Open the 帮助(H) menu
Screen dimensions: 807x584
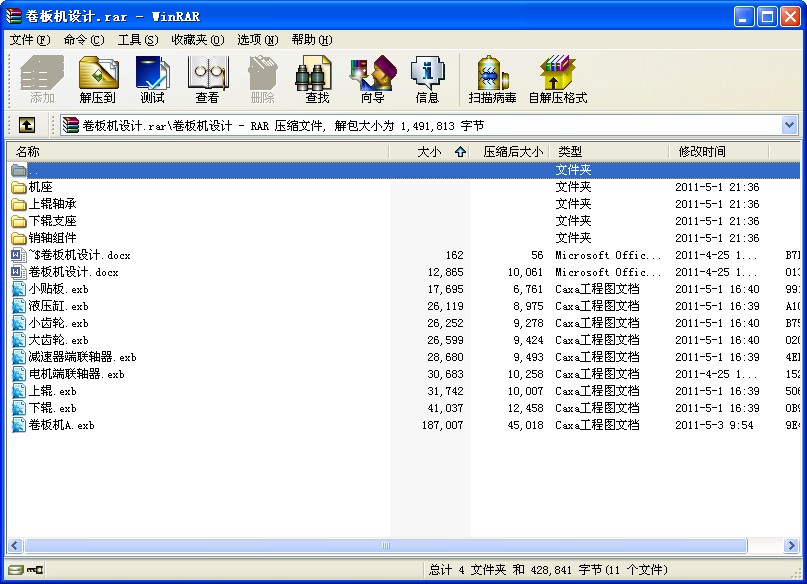point(312,40)
